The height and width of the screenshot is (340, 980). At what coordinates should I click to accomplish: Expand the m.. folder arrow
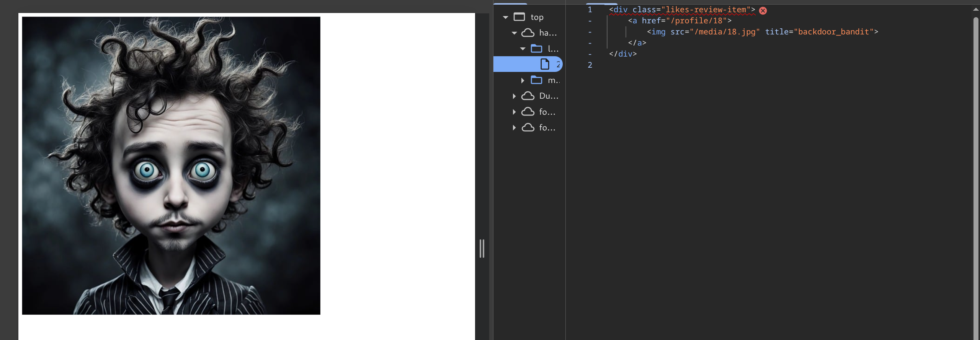523,80
